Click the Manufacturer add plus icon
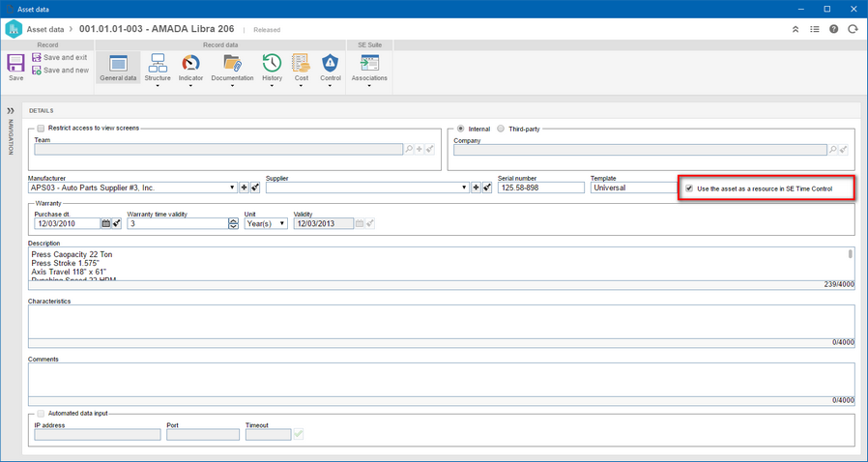 [x=245, y=188]
